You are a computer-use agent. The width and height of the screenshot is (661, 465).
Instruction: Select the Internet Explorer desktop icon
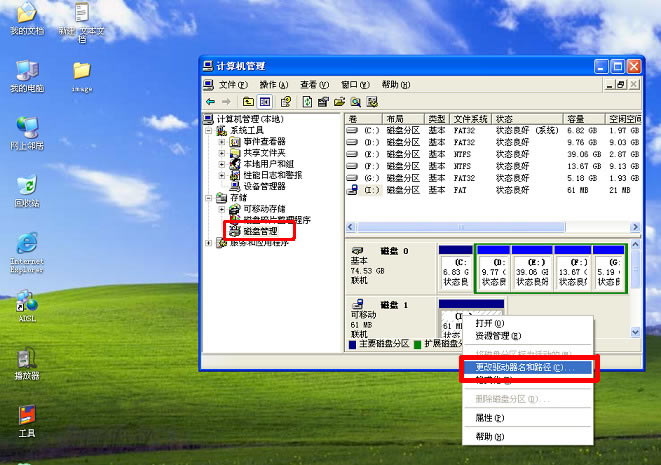(x=27, y=253)
